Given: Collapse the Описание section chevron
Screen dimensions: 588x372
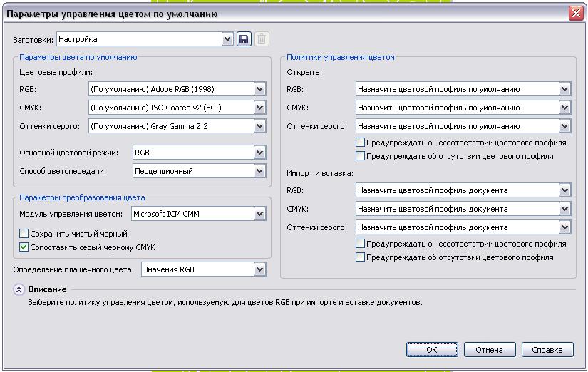Looking at the screenshot, I should coord(19,289).
